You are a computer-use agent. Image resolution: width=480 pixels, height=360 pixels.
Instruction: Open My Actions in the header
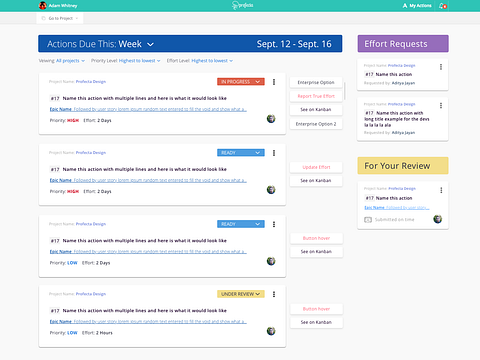coord(417,6)
